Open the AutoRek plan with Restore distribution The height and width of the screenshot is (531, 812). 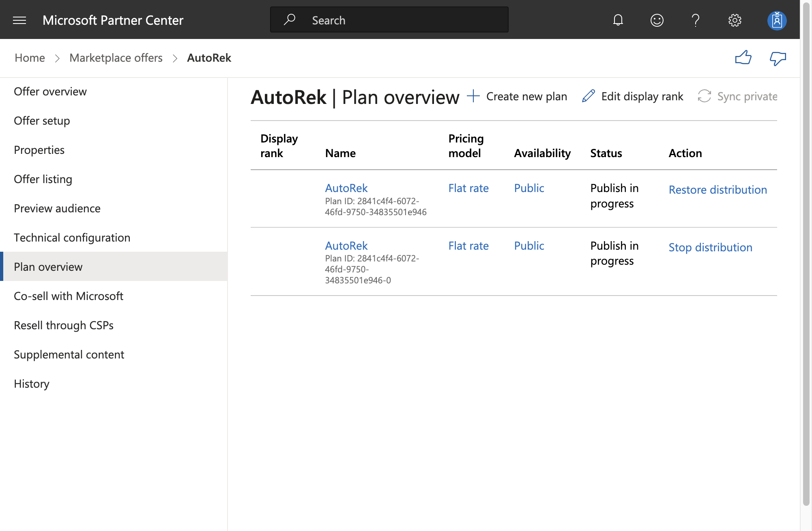coord(346,188)
